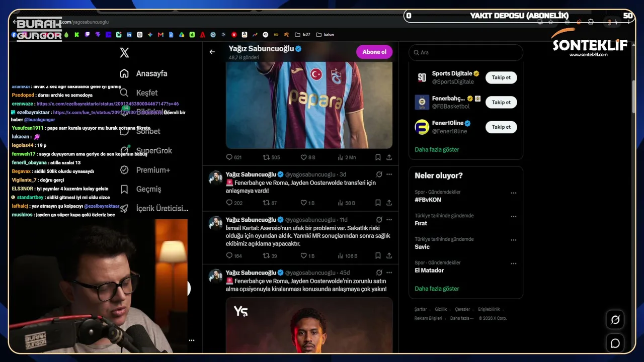644x362 pixels.
Task: Open more options for #FBvKON trend
Action: tap(513, 193)
